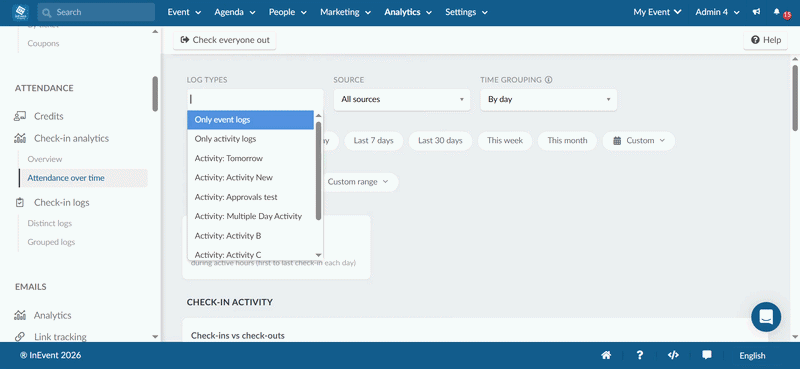800x369 pixels.
Task: Open Distinct logs in sidebar
Action: point(49,224)
